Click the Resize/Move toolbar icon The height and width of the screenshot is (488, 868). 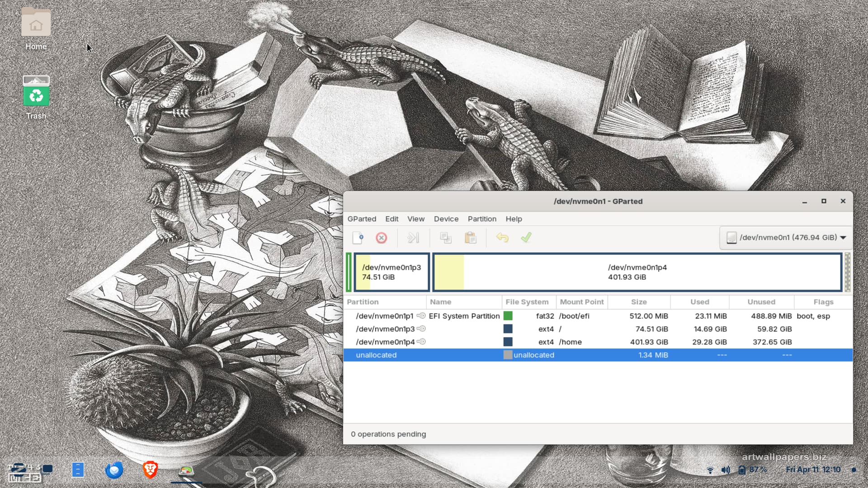click(x=413, y=238)
